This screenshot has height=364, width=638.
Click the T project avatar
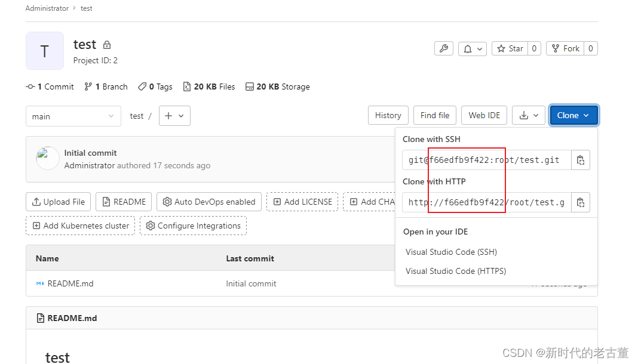click(45, 51)
